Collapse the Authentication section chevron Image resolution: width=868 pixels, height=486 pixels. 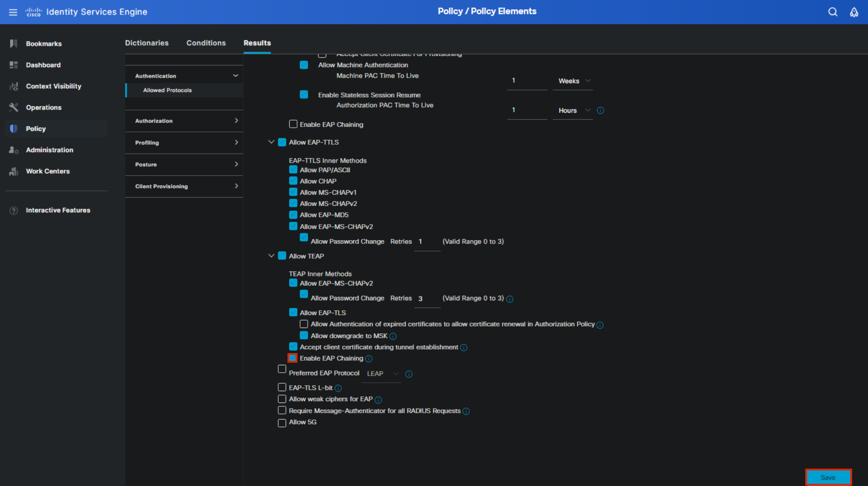pos(235,76)
